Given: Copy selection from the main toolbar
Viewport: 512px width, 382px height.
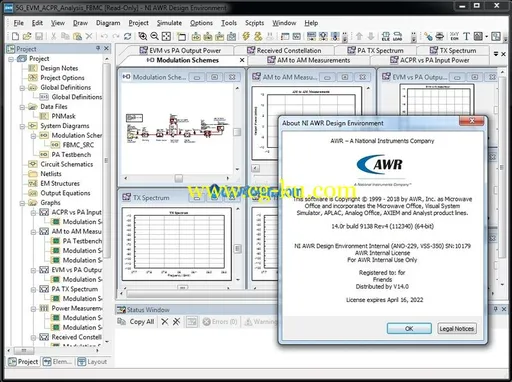Looking at the screenshot, I should click(65, 36).
